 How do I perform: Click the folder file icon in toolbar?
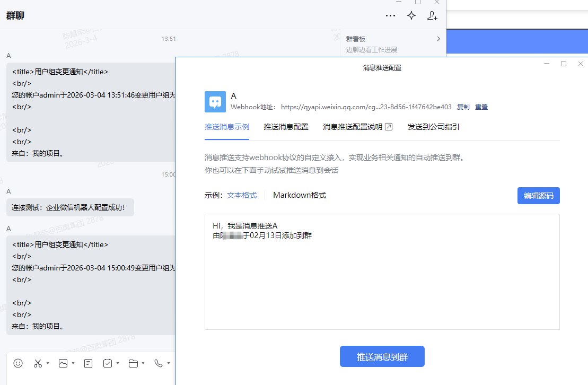(133, 363)
